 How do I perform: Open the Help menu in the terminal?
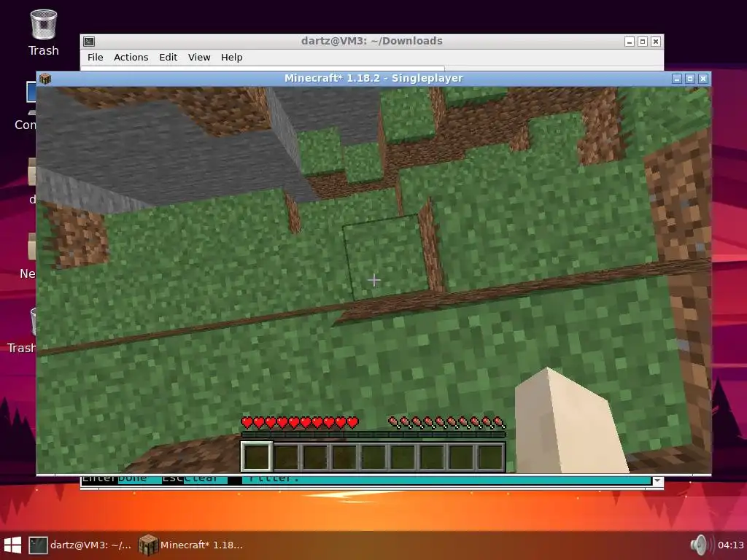231,57
